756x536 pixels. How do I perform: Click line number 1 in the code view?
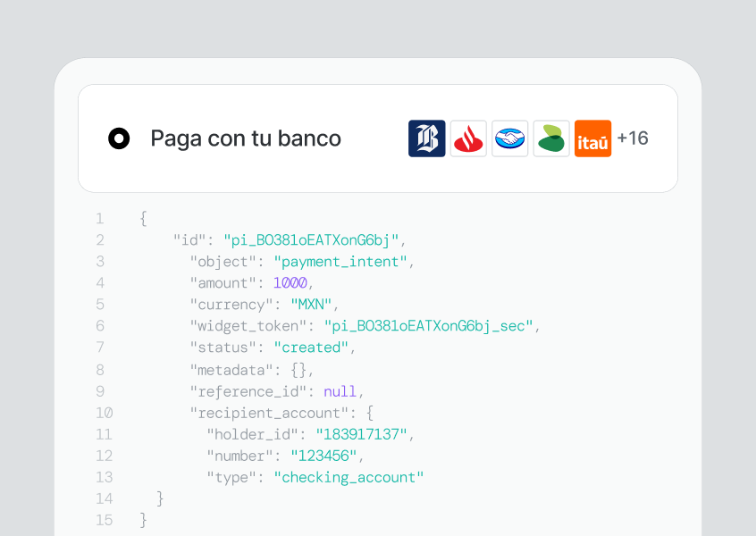click(99, 218)
